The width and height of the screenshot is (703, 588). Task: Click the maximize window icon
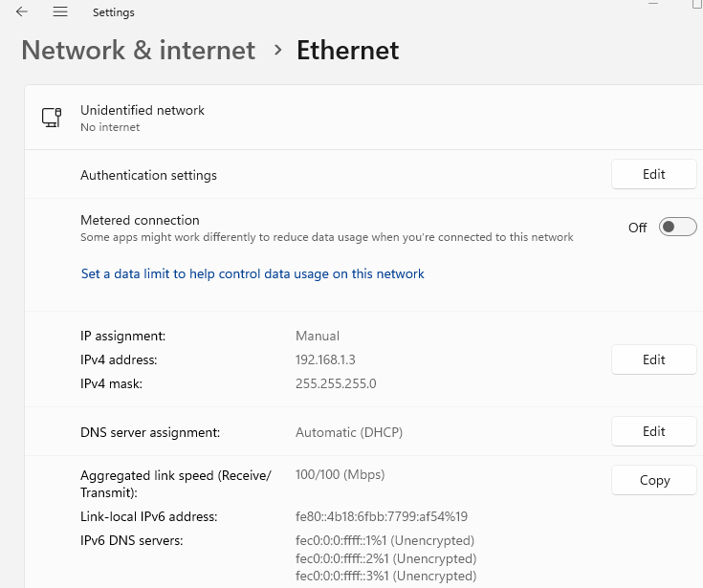point(697,4)
